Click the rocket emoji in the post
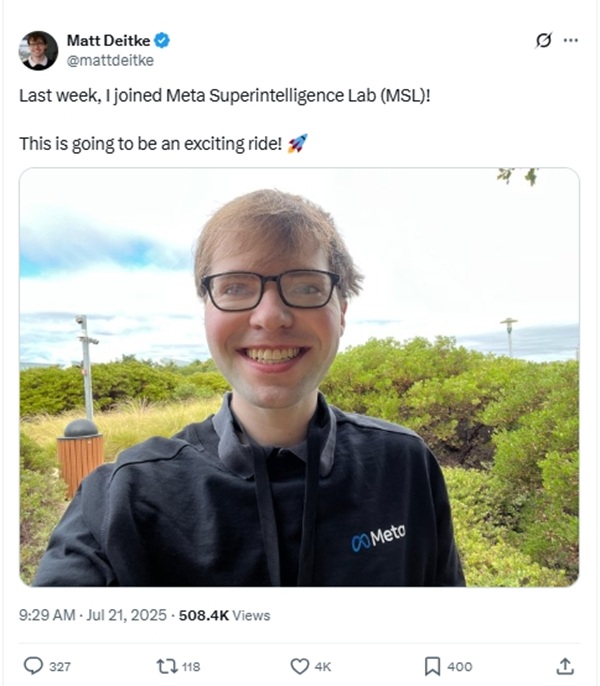This screenshot has height=686, width=600. (298, 144)
